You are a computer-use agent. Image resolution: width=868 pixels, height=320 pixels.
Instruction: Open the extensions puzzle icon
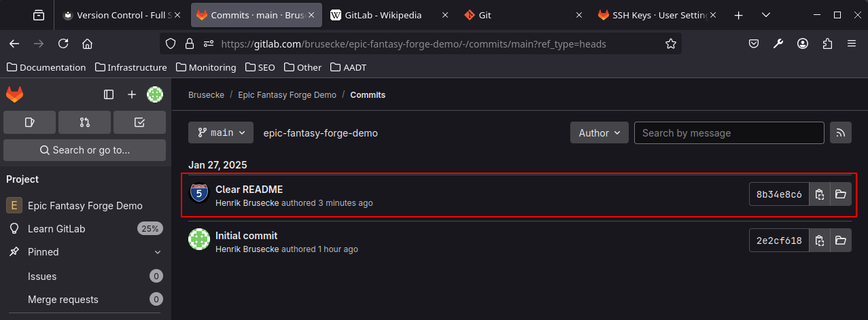tap(827, 43)
